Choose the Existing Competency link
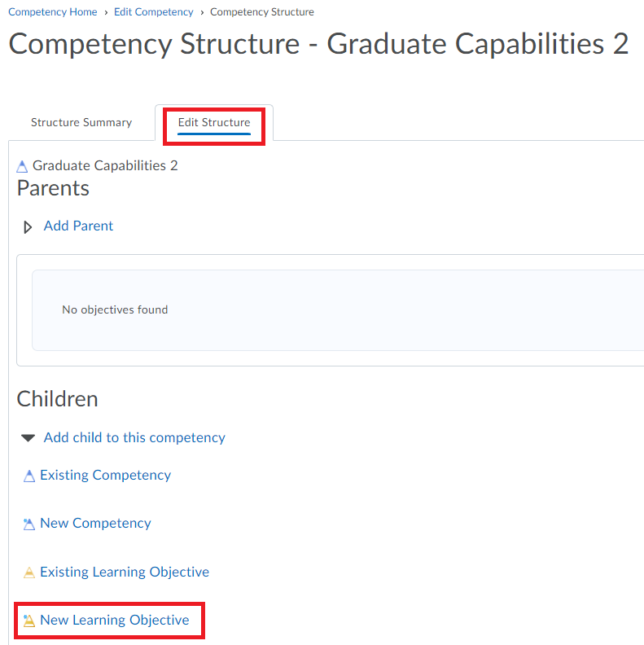This screenshot has height=645, width=644. pos(105,475)
